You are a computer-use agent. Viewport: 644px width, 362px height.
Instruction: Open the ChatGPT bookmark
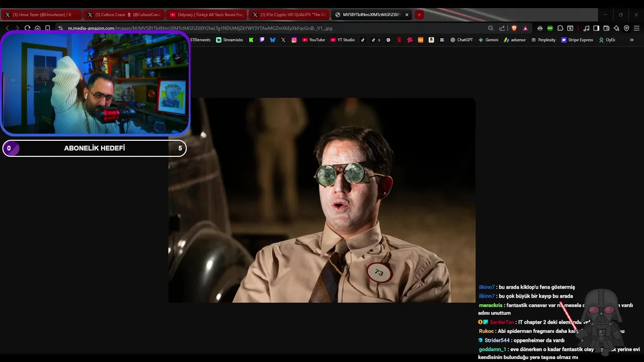pyautogui.click(x=461, y=40)
